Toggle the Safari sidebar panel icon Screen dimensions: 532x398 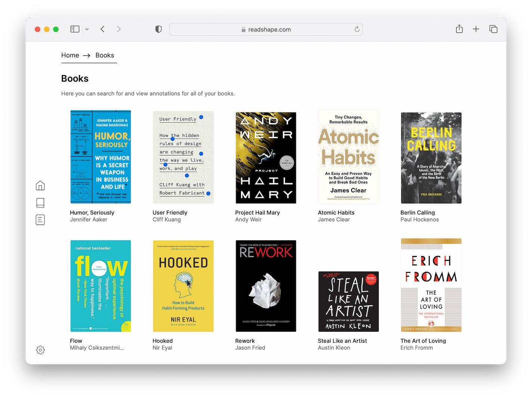pos(75,29)
